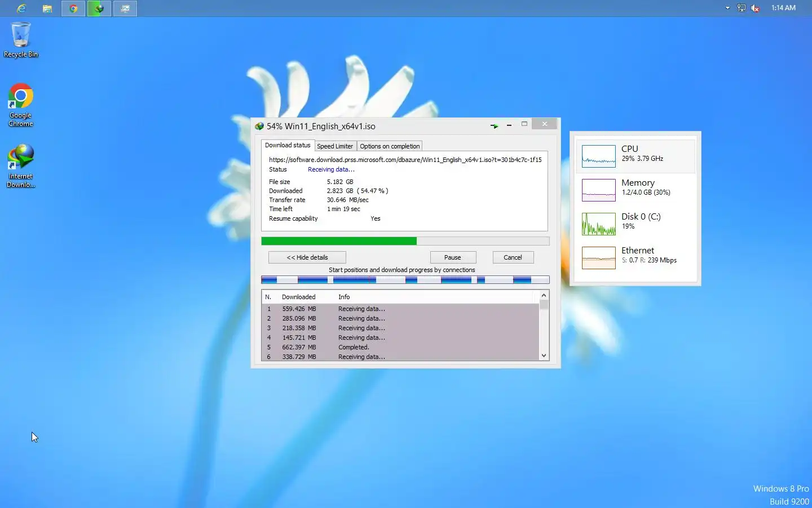Open the Google Chrome desktop shortcut
The width and height of the screenshot is (812, 508).
21,105
